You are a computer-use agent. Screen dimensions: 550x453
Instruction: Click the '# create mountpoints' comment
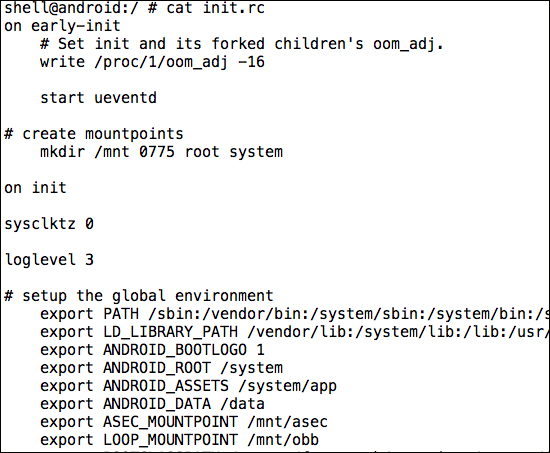click(94, 134)
